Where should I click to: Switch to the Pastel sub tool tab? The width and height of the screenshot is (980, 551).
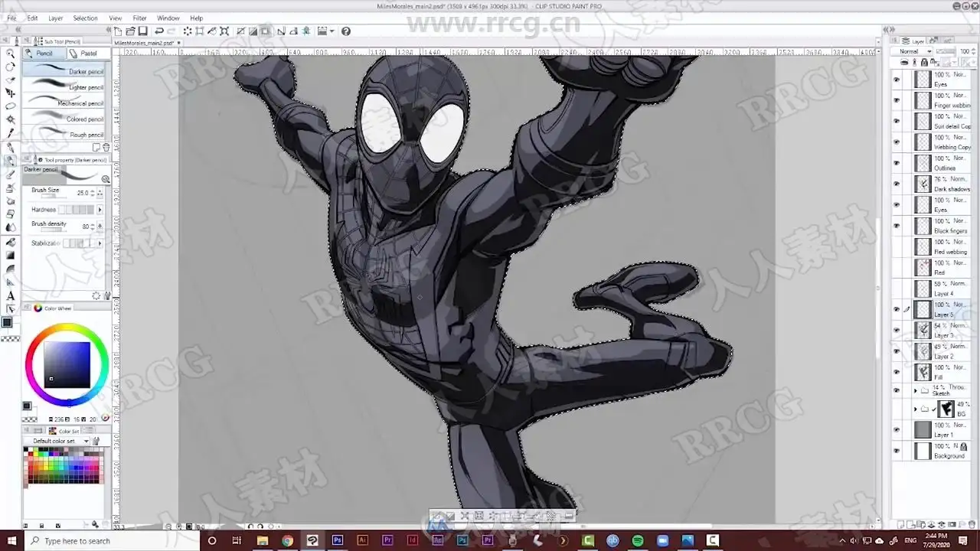coord(89,53)
